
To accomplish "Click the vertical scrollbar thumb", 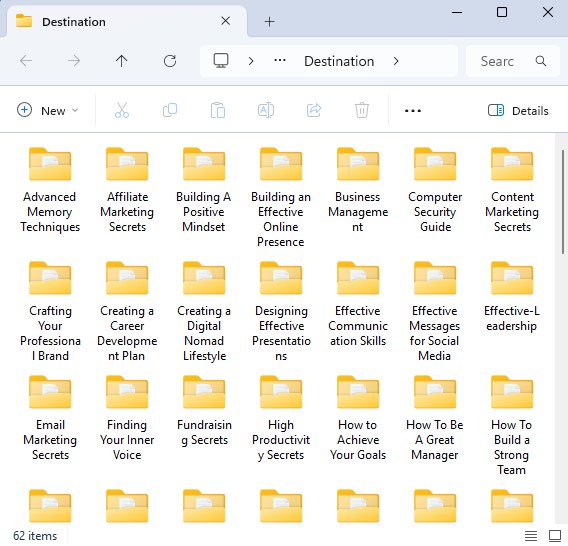I will click(x=563, y=201).
